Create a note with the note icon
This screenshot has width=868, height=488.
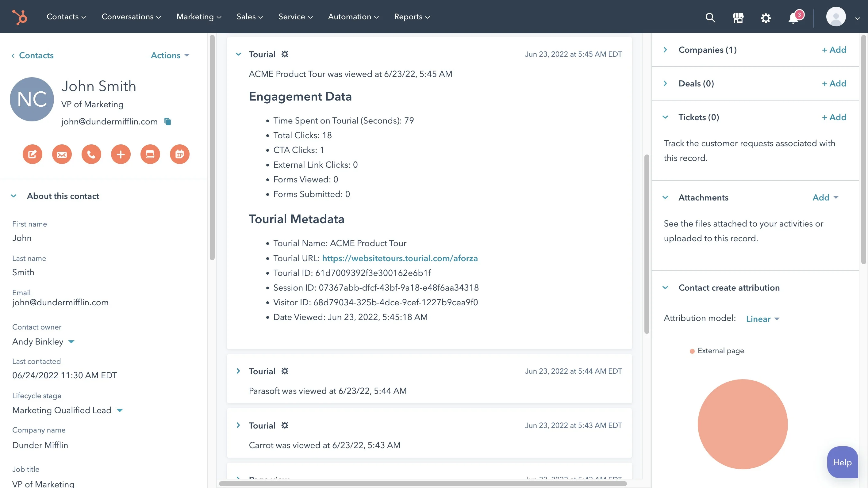pos(32,154)
